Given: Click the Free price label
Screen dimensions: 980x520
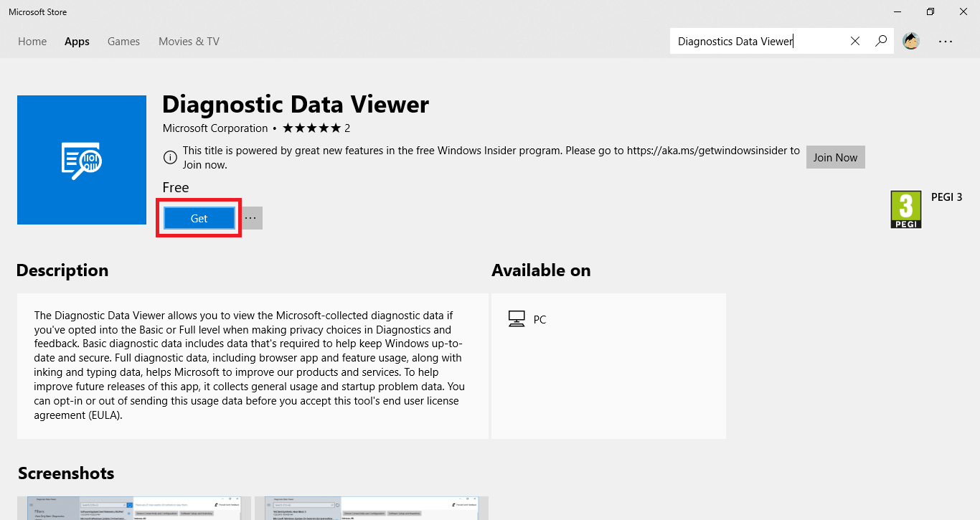Looking at the screenshot, I should point(176,188).
